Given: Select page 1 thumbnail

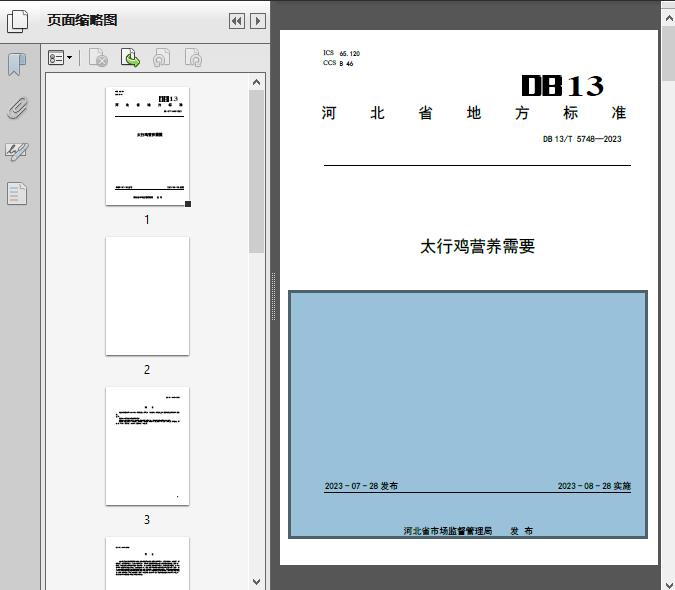Looking at the screenshot, I should pyautogui.click(x=147, y=146).
